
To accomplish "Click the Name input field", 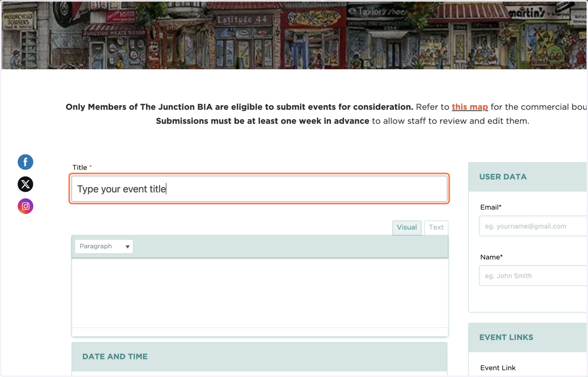I will (x=533, y=276).
